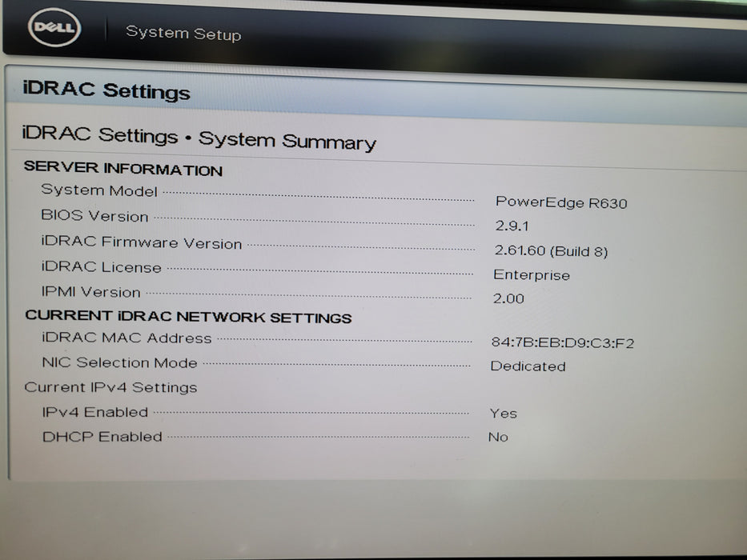
Task: Click the BIOS version value 2.9.1
Action: [512, 226]
